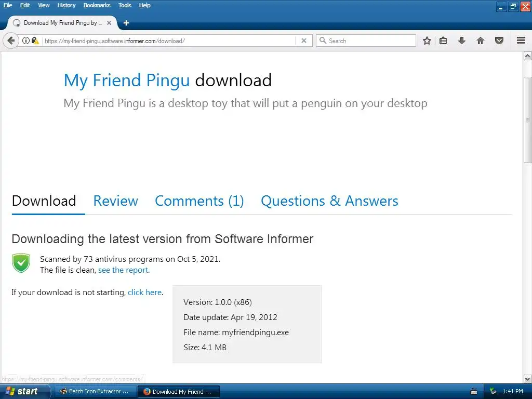Click the green antivirus shield icon
The height and width of the screenshot is (399, 532).
pyautogui.click(x=21, y=263)
